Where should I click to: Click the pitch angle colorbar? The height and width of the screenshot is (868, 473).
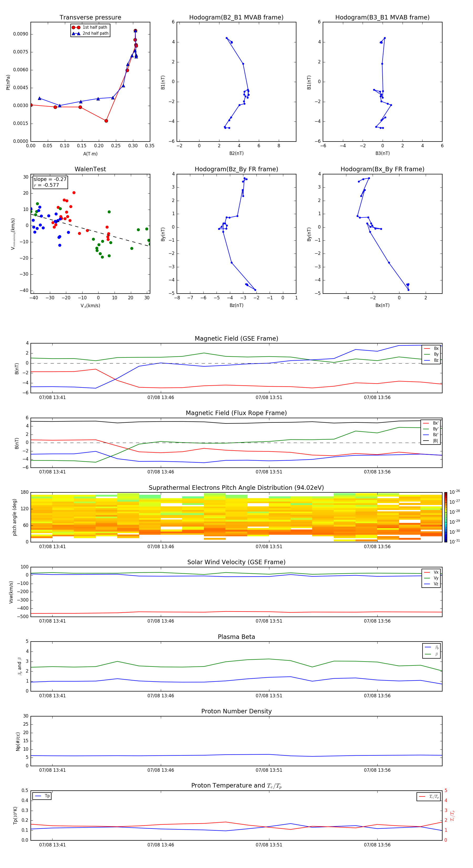[446, 517]
